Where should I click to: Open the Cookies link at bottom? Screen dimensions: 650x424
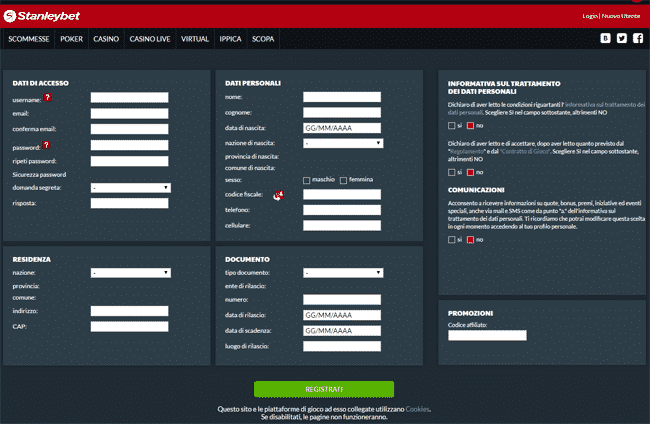pyautogui.click(x=417, y=409)
